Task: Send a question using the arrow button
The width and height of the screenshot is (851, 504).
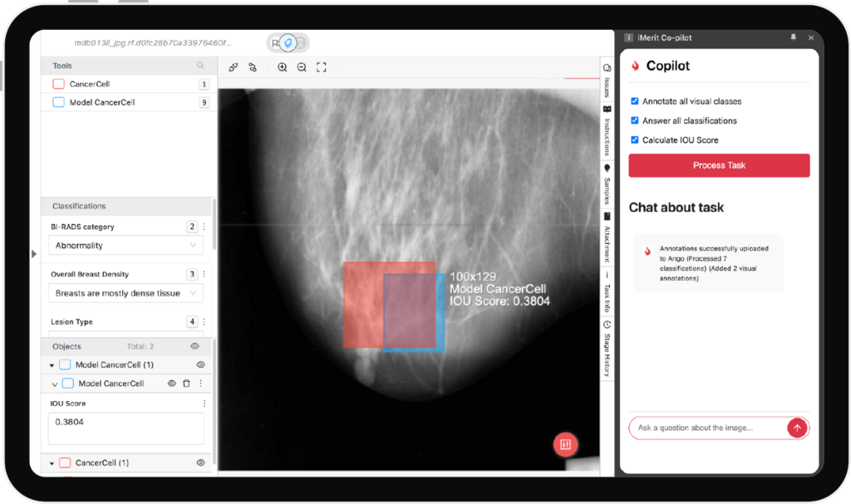Action: point(796,428)
